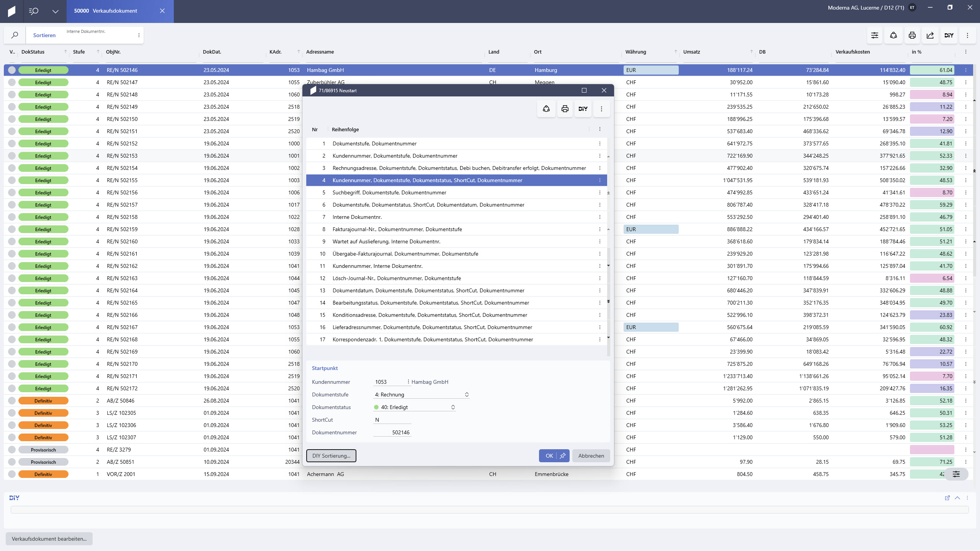Click the print icon in the Neustart dialog
Image resolution: width=980 pixels, height=551 pixels.
tap(565, 109)
